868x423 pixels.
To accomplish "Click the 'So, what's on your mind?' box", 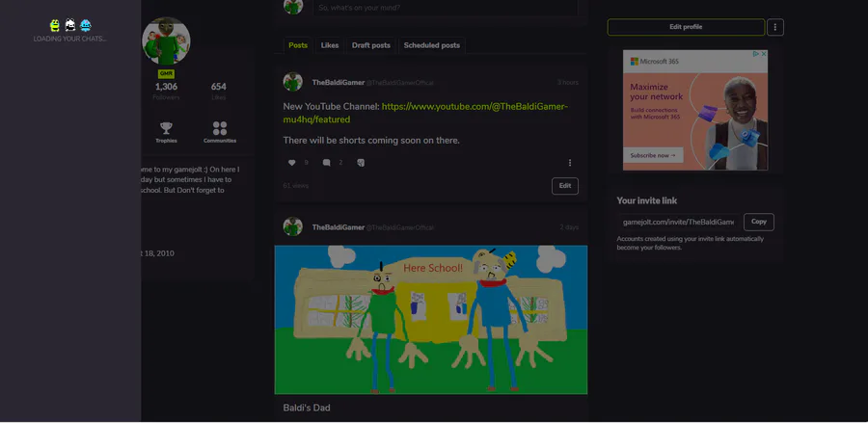I will pos(445,8).
